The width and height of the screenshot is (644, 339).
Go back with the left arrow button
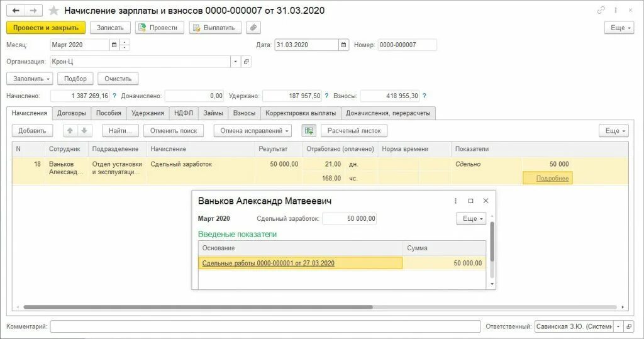(16, 11)
